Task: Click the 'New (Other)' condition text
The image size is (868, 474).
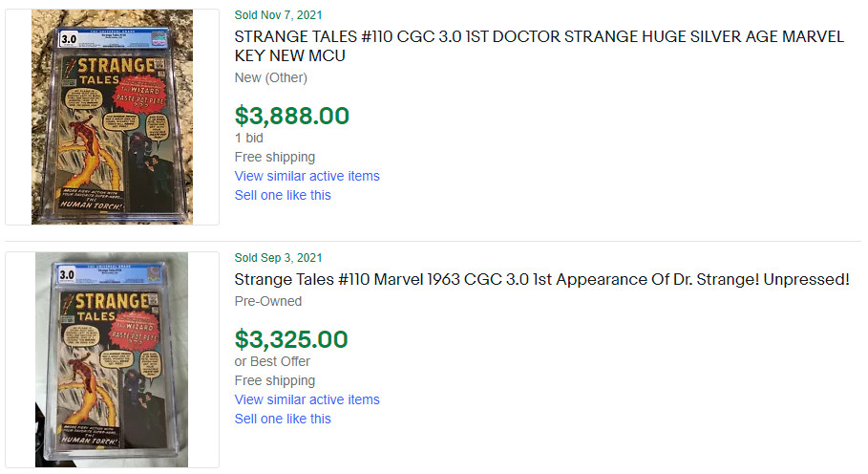Action: pos(271,77)
